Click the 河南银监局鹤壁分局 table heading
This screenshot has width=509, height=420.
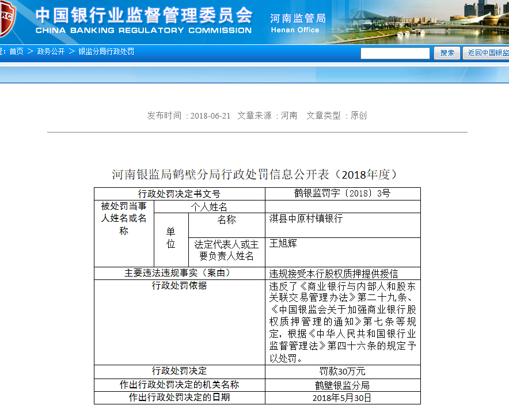click(x=254, y=175)
